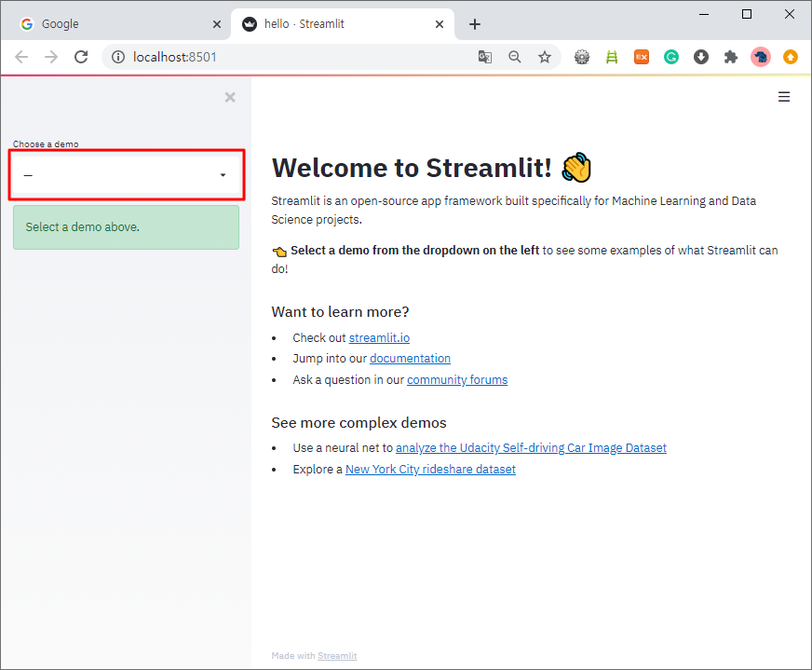Minimize the Chrome window
The height and width of the screenshot is (670, 812).
704,15
